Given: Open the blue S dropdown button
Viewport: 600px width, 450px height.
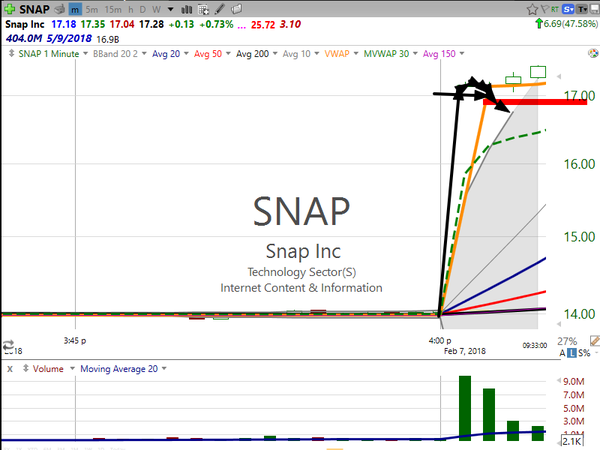Looking at the screenshot, I should (568, 9).
